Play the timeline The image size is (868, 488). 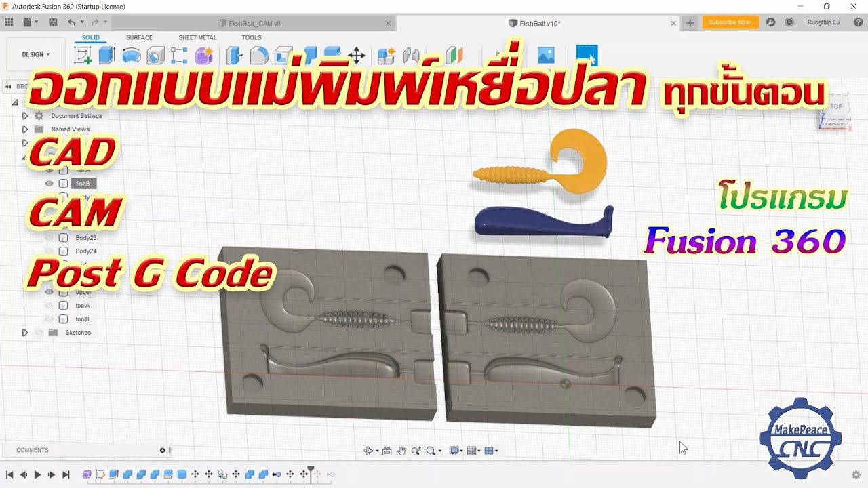click(38, 474)
